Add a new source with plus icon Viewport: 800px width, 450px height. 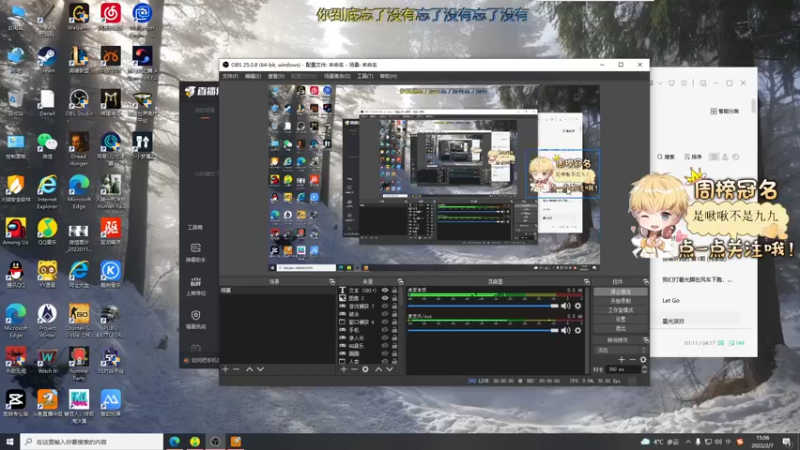[x=343, y=369]
